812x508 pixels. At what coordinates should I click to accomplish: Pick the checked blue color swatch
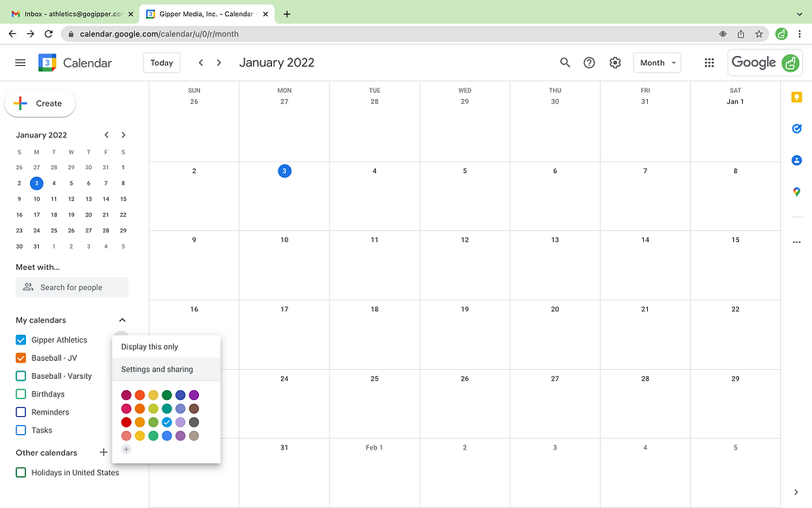coord(166,423)
